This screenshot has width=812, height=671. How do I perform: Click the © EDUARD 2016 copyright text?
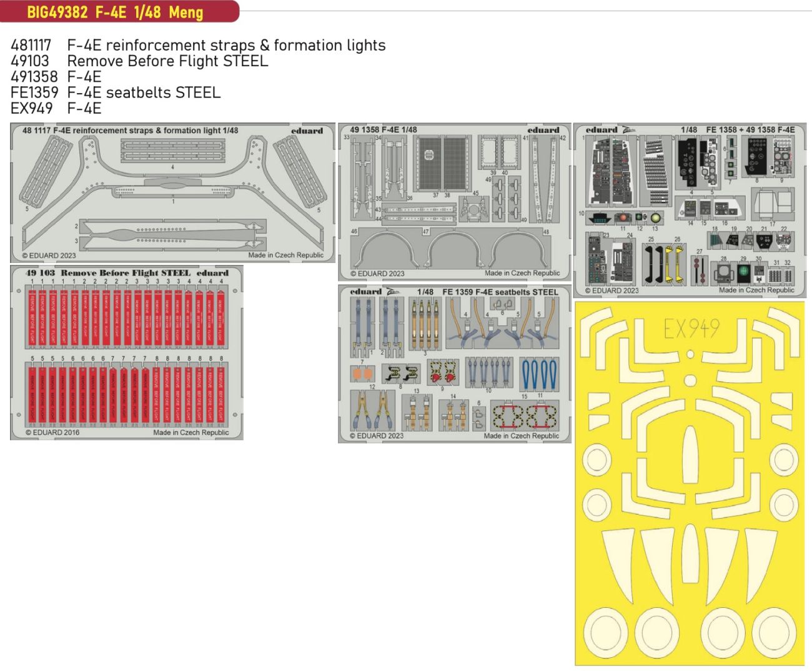52,432
